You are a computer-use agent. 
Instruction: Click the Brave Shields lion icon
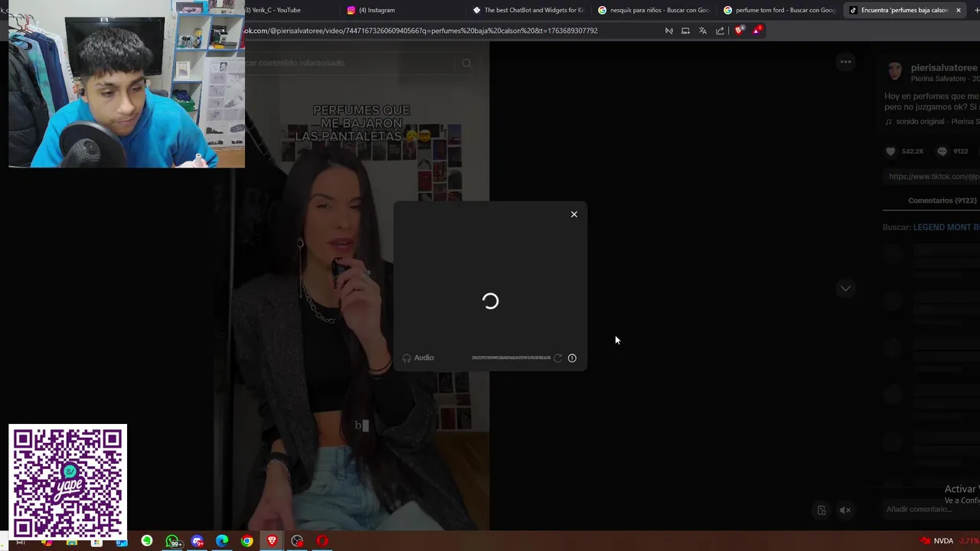739,31
